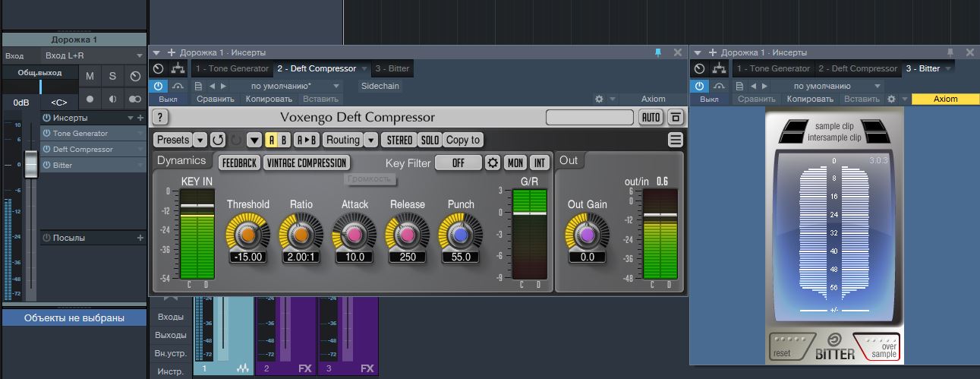Click the Bitter plugin logo icon
The height and width of the screenshot is (379, 980).
[x=833, y=340]
